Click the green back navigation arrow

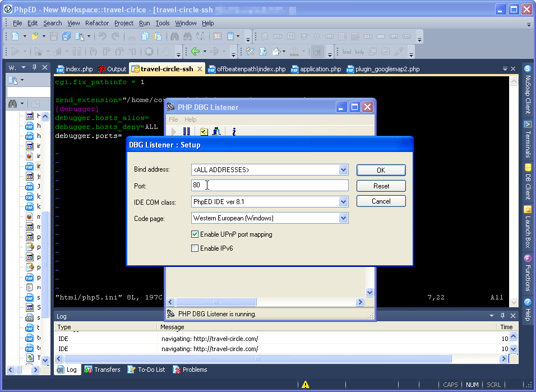195,52
